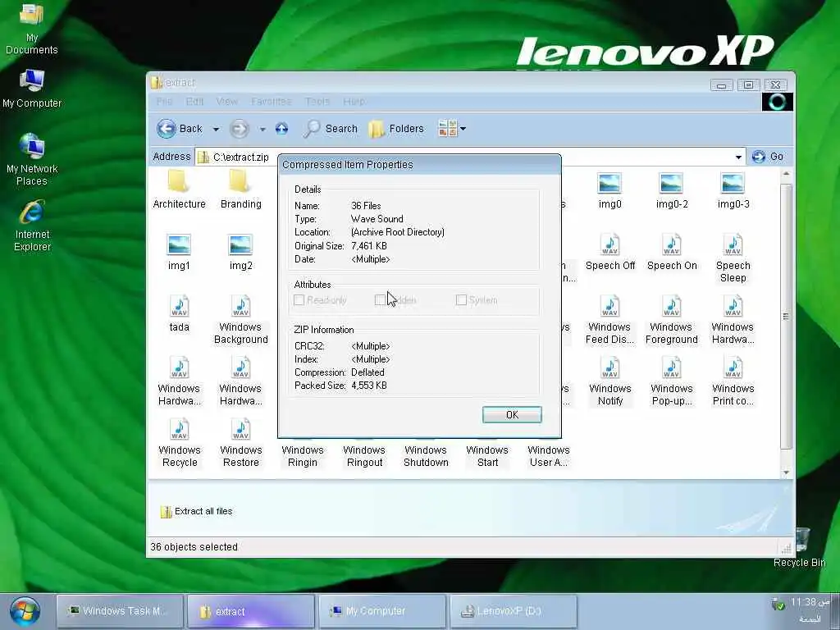Open the Favorites menu
Screen dimensions: 840x630
[271, 101]
